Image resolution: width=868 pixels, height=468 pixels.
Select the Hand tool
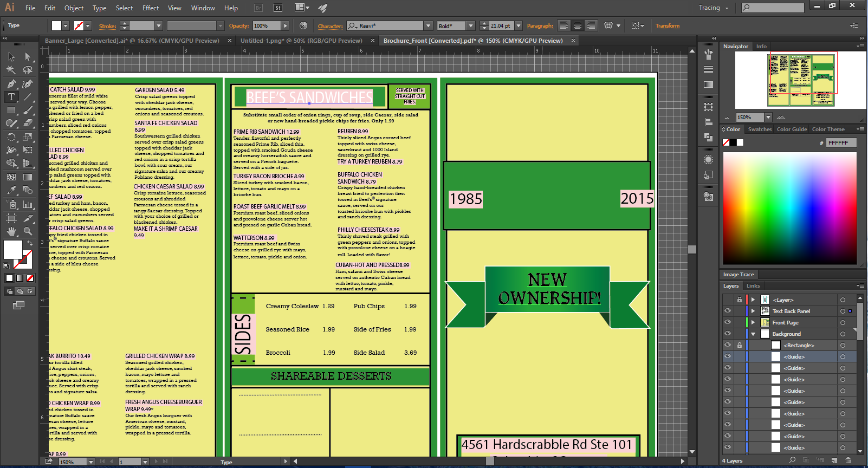(11, 231)
